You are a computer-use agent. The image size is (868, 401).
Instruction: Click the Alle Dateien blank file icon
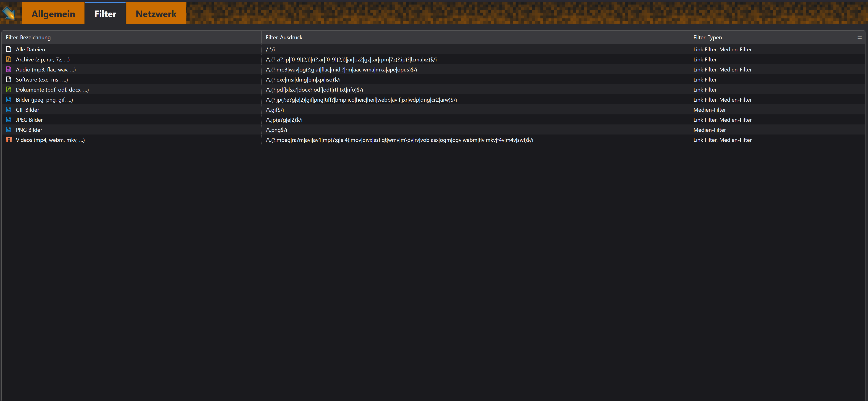[x=9, y=49]
